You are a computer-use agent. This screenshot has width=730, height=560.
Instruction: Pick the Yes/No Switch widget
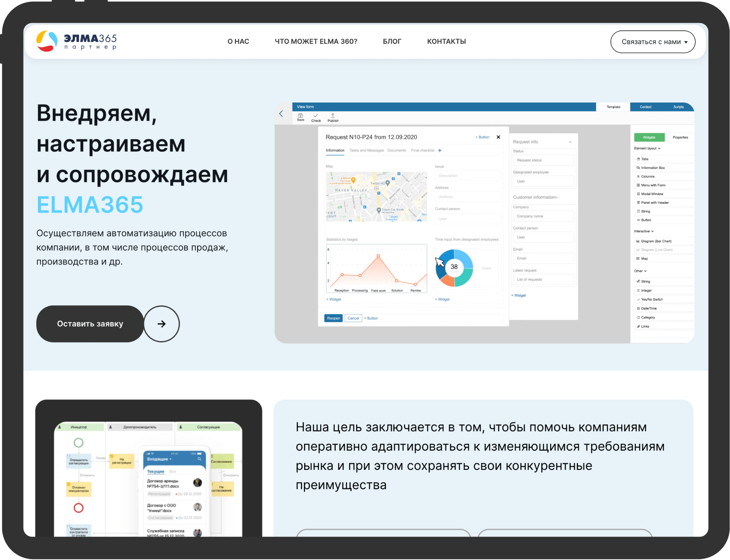coord(664,300)
